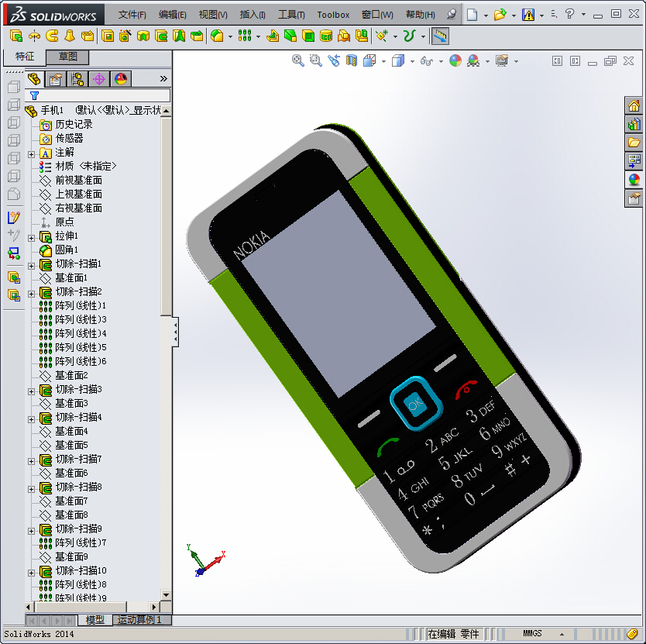Open the 文件(F) menu
This screenshot has width=646, height=644.
tap(132, 15)
